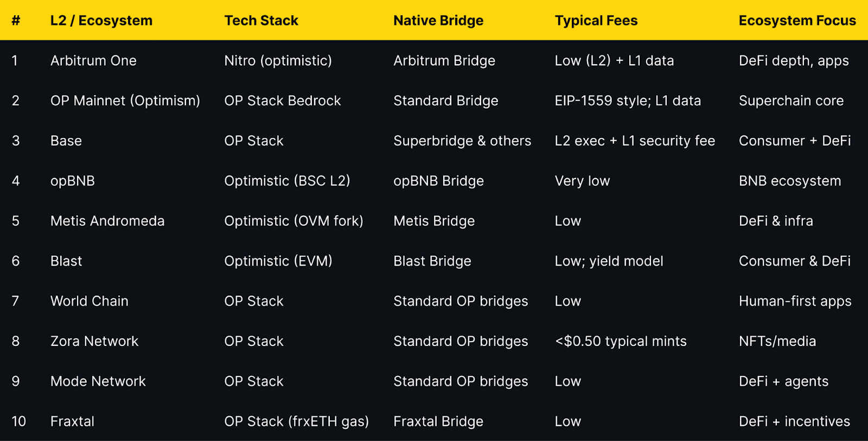Click 'OP Stack (frxETH gas)' cell
The width and height of the screenshot is (868, 441).
tap(296, 421)
